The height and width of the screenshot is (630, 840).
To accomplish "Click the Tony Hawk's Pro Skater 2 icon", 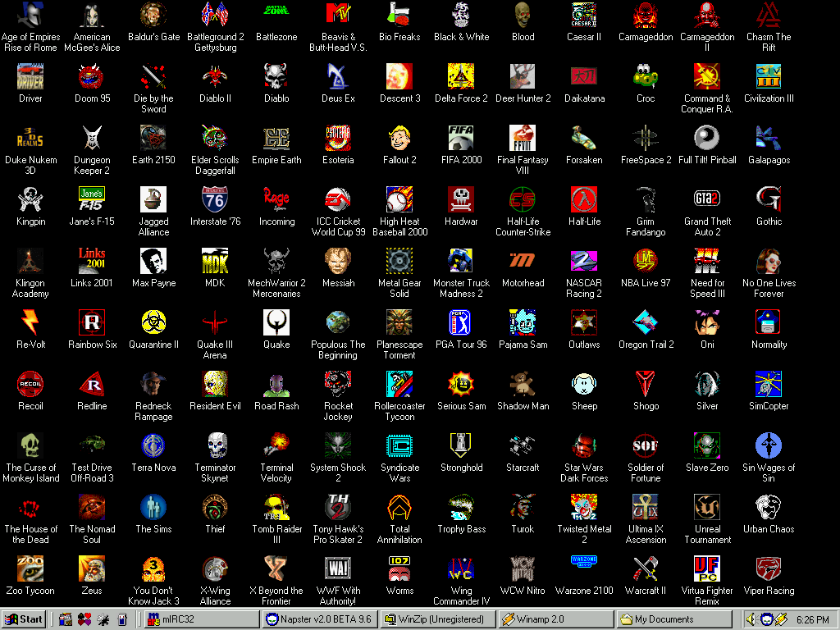I will (x=338, y=507).
